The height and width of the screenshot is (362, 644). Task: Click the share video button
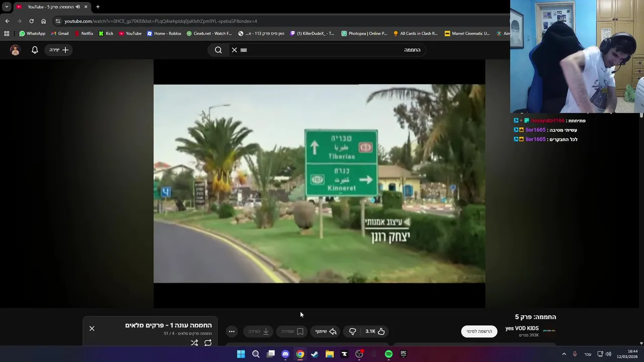[x=326, y=331]
